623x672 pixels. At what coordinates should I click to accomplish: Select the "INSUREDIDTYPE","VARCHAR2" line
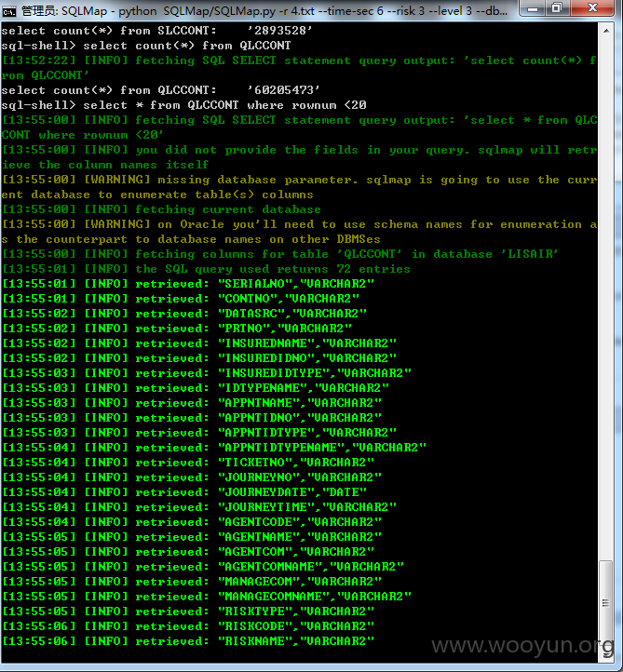pyautogui.click(x=207, y=373)
